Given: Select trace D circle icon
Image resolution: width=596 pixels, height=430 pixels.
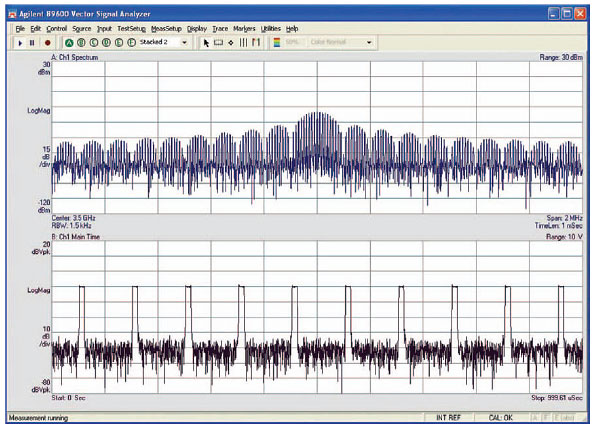Looking at the screenshot, I should (x=106, y=43).
